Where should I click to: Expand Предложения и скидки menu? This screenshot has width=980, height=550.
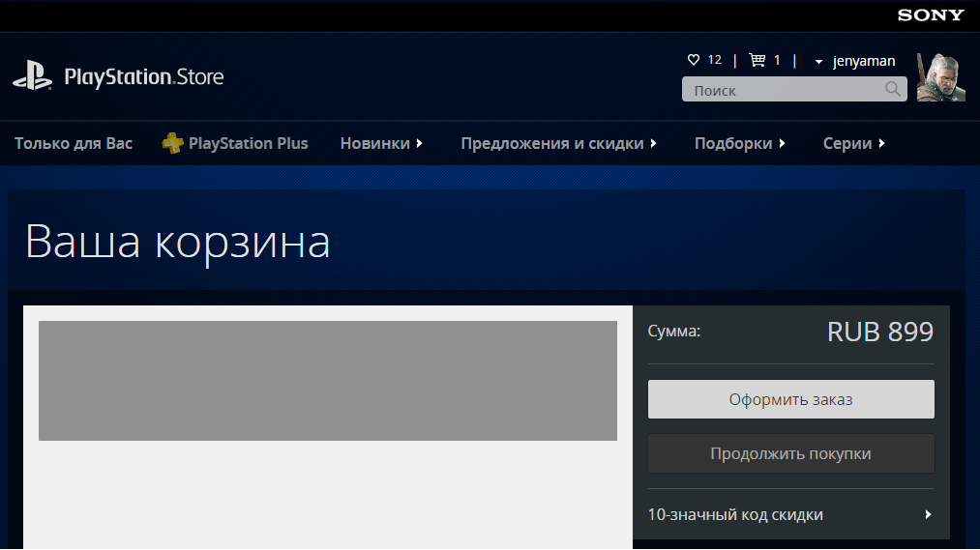click(x=559, y=144)
